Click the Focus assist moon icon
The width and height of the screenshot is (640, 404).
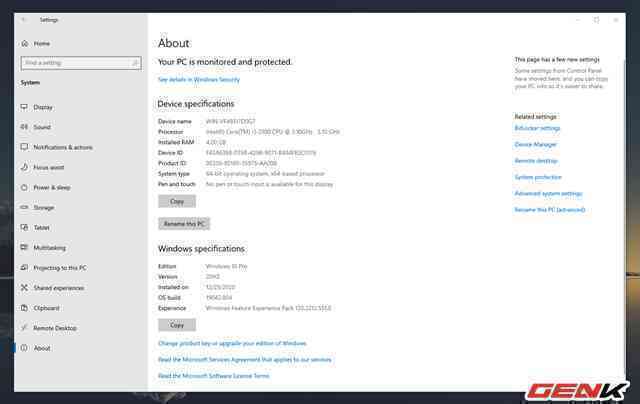24,167
